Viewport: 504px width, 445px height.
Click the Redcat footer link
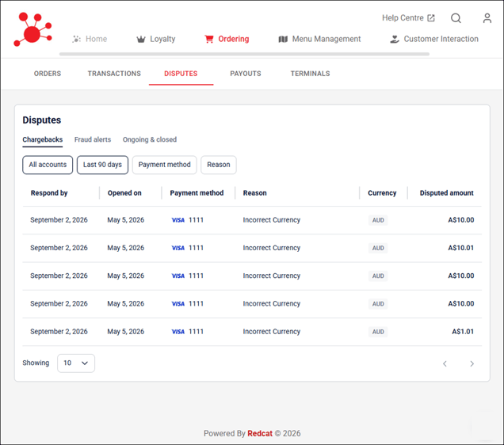coord(260,433)
